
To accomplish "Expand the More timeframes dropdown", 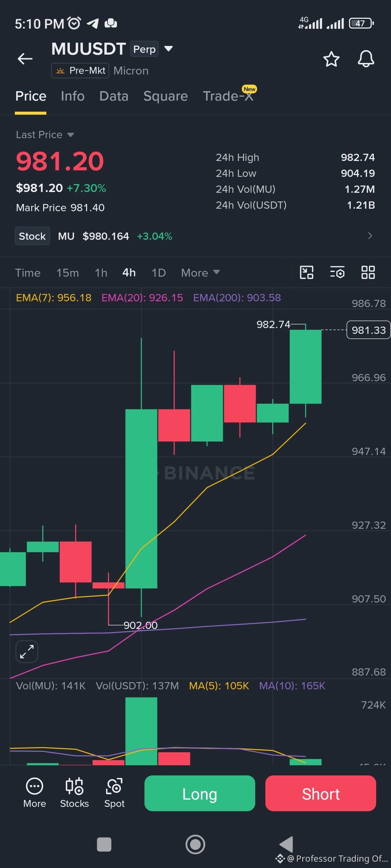I will click(x=201, y=272).
